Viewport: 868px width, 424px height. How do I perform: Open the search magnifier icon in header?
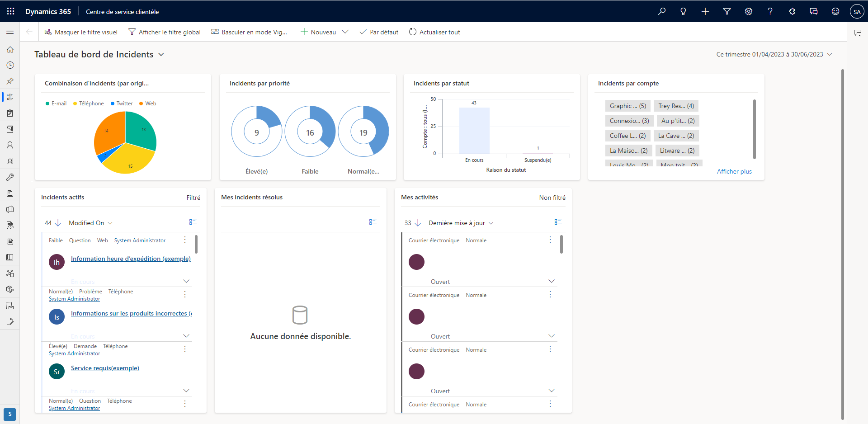(x=661, y=11)
